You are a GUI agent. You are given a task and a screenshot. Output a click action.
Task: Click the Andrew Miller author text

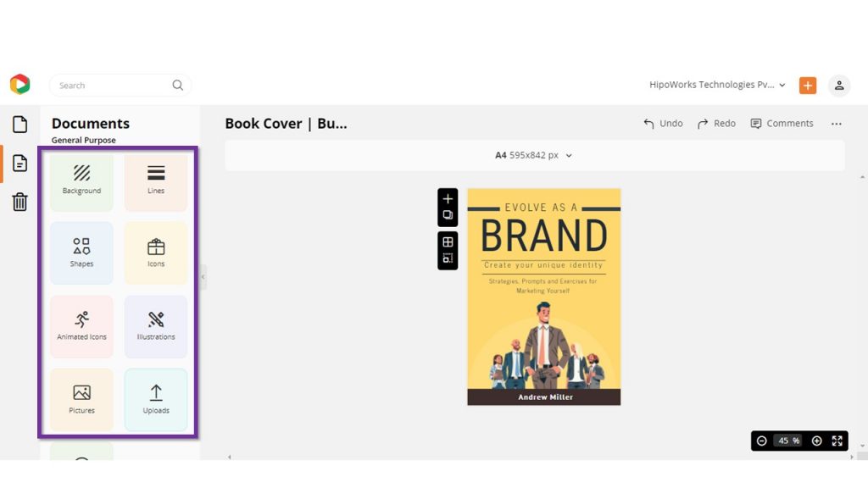545,397
